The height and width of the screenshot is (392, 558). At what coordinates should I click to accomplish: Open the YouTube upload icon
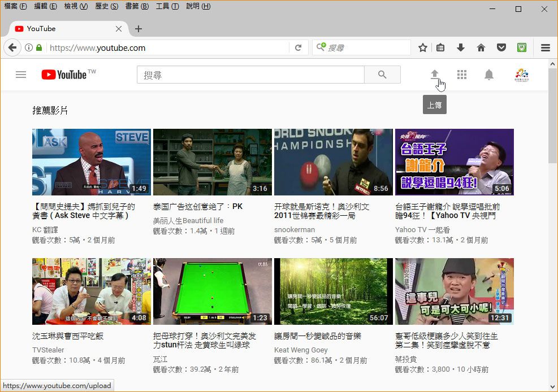click(x=434, y=74)
